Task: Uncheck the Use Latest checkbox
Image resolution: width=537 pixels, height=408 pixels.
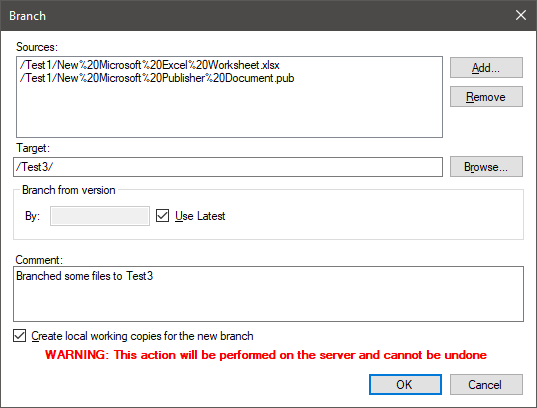Action: (162, 216)
